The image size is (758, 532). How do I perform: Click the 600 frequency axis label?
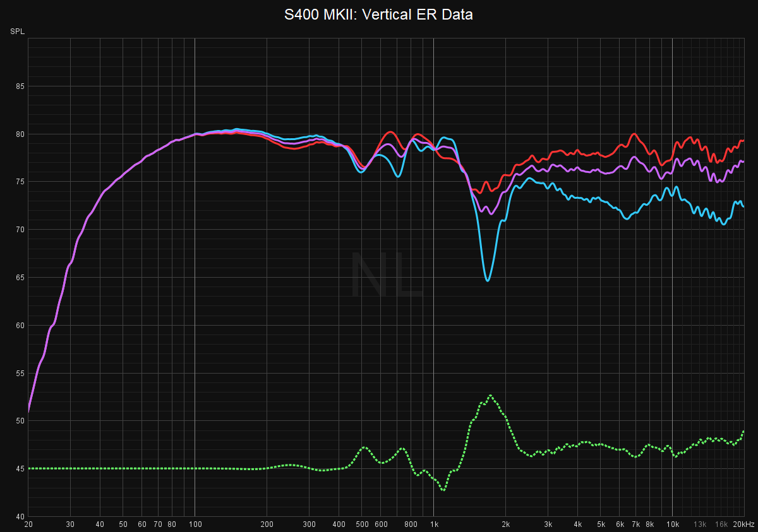pos(381,524)
